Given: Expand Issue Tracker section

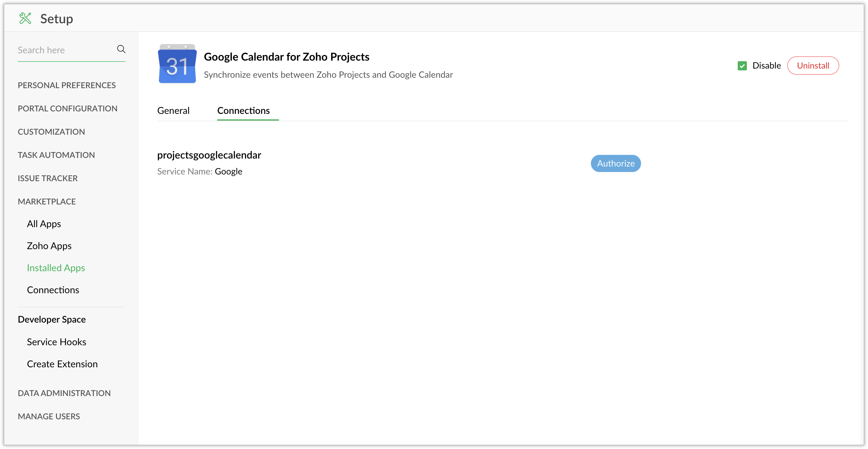Looking at the screenshot, I should (47, 178).
